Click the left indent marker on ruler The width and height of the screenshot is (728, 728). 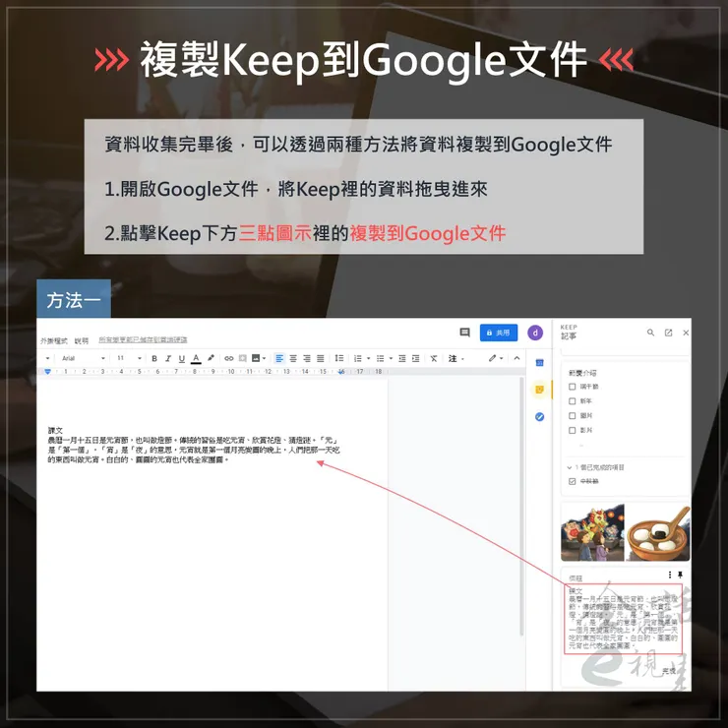coord(47,372)
